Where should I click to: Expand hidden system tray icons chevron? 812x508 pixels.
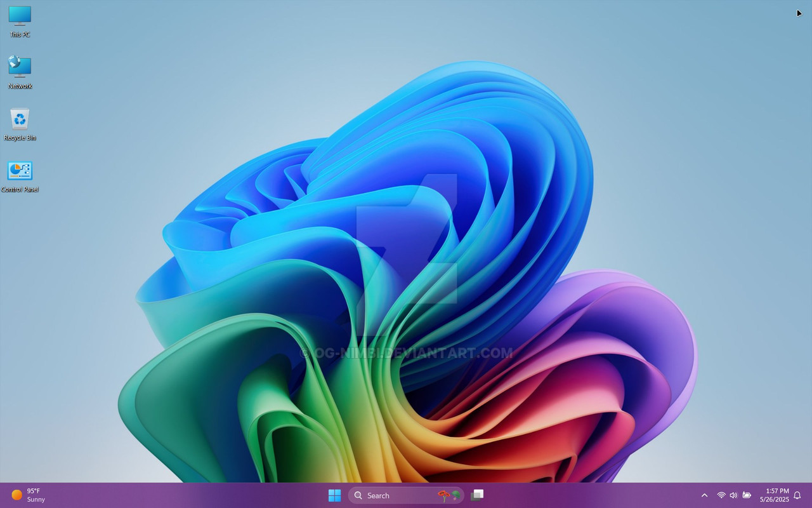coord(704,495)
